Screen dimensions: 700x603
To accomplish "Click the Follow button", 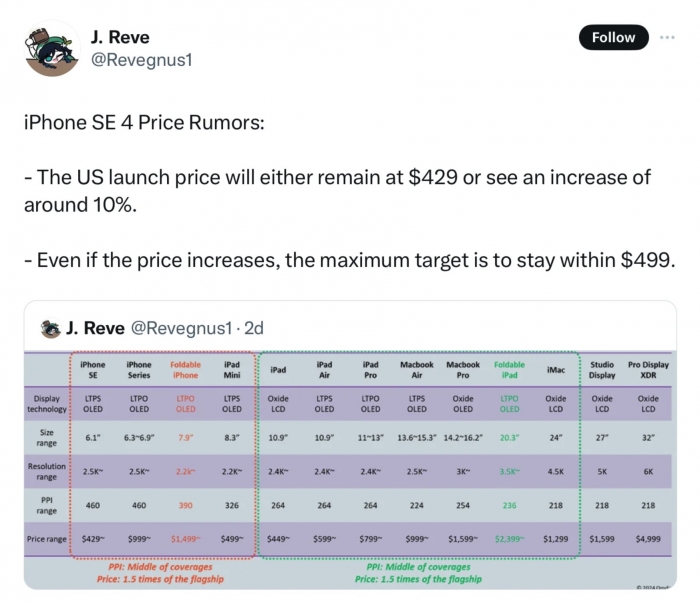I will click(613, 37).
